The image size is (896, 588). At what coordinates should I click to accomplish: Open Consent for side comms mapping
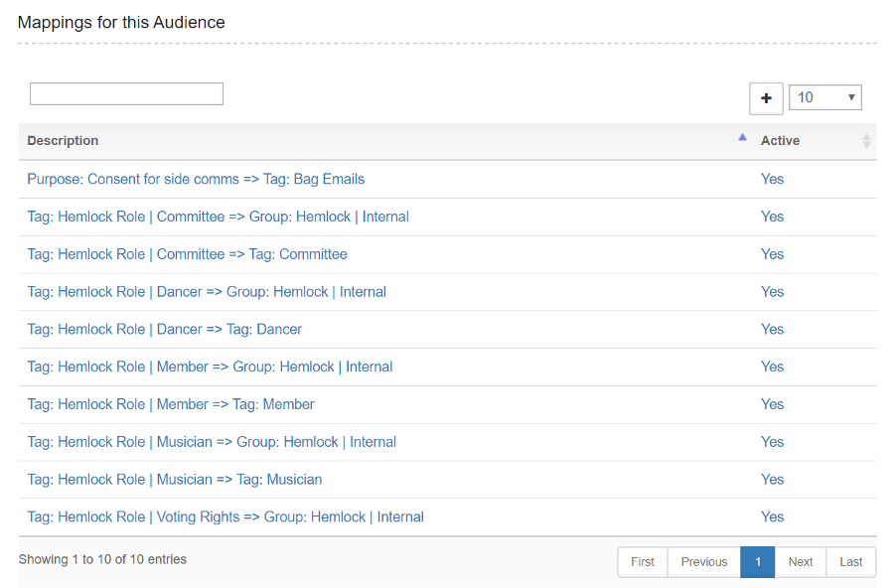coord(196,180)
